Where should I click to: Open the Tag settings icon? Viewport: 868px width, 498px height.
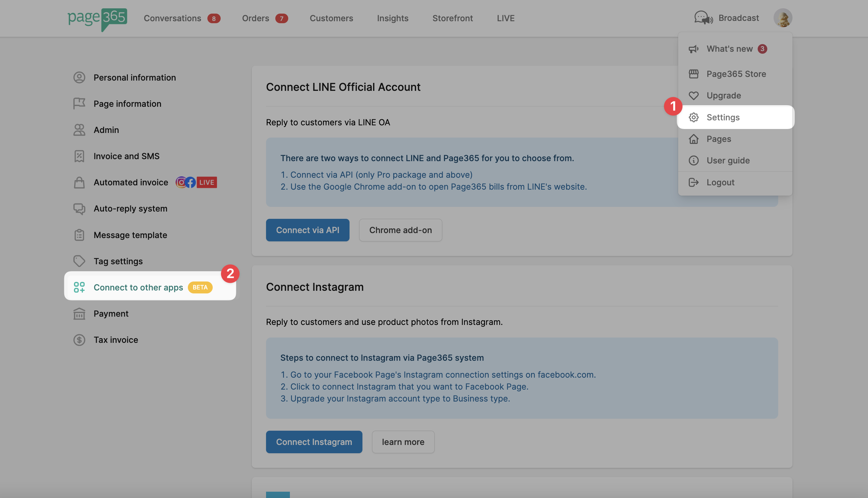pos(79,261)
